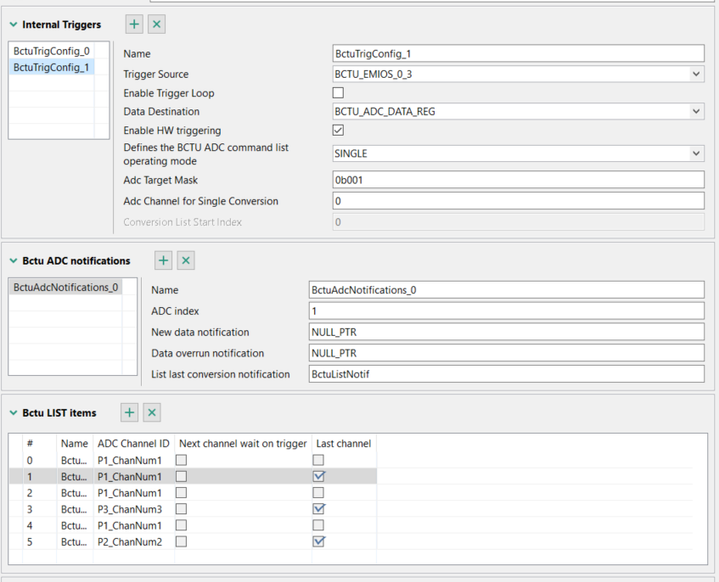Collapse the Internal Triggers section
The width and height of the screenshot is (719, 582).
coord(13,25)
